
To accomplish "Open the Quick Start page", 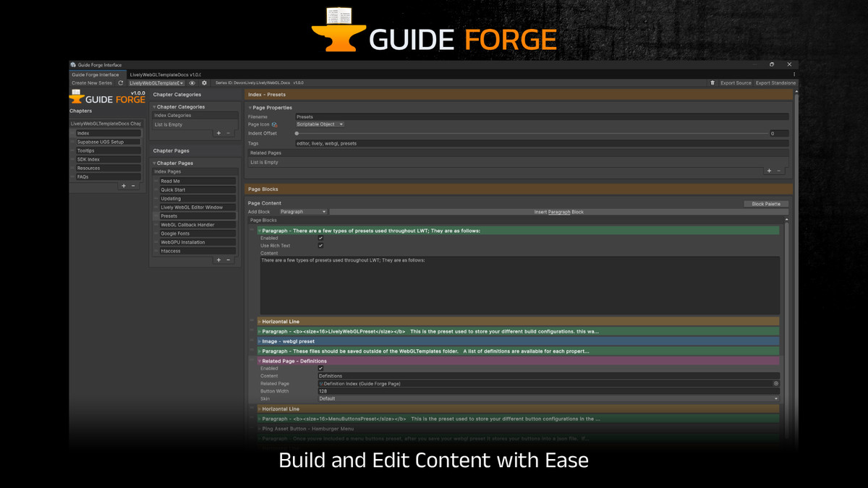I will pos(197,190).
